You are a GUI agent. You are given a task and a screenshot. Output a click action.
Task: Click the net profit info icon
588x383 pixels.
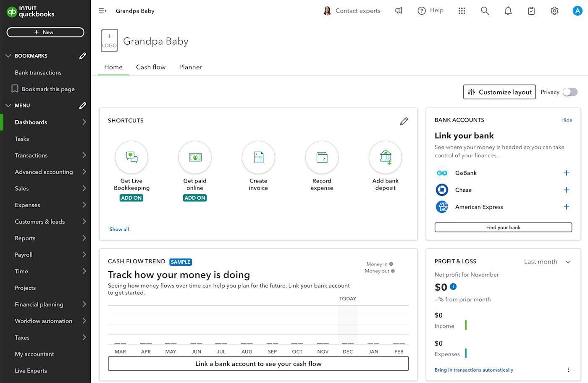point(453,287)
